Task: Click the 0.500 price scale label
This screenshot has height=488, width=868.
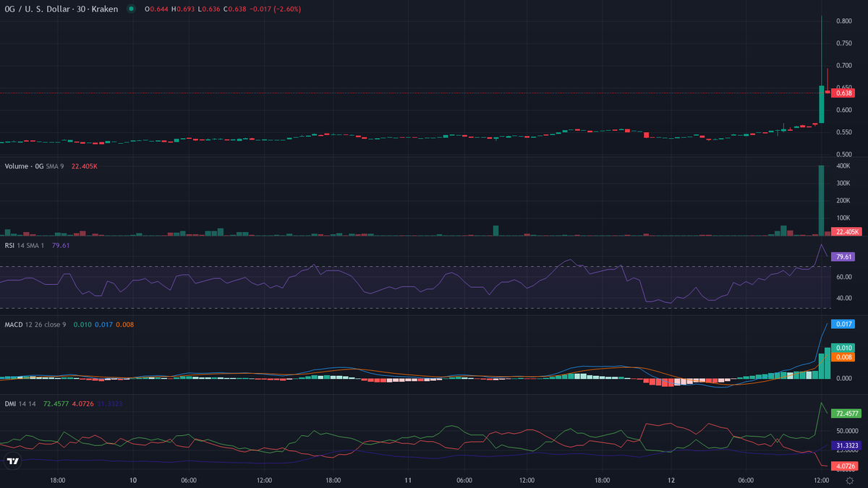Action: tap(843, 155)
